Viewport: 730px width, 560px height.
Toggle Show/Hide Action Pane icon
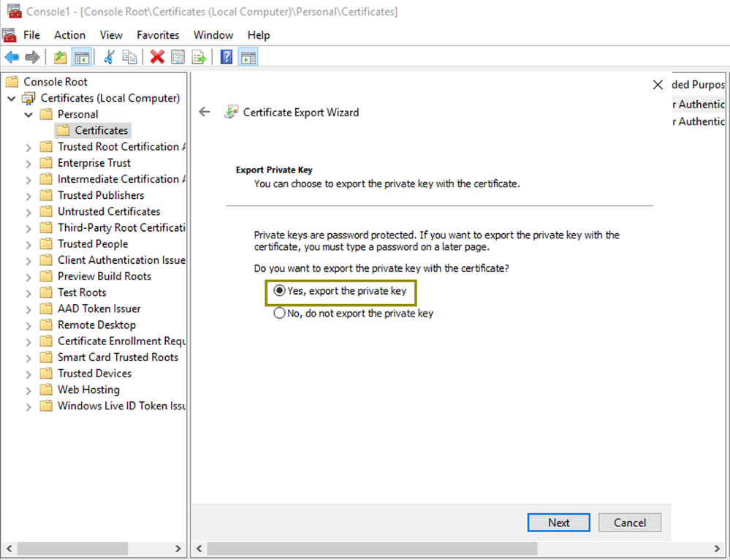click(248, 57)
